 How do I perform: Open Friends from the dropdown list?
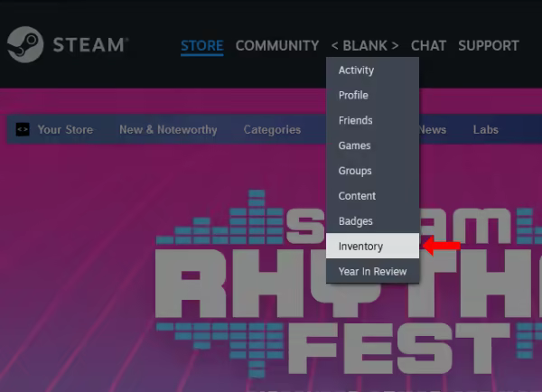(x=355, y=120)
